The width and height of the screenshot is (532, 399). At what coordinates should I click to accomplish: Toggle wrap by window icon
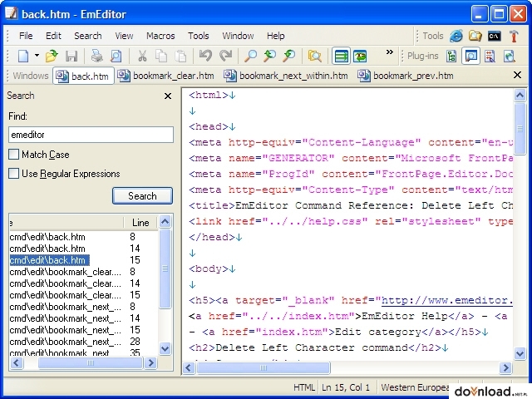pyautogui.click(x=360, y=56)
